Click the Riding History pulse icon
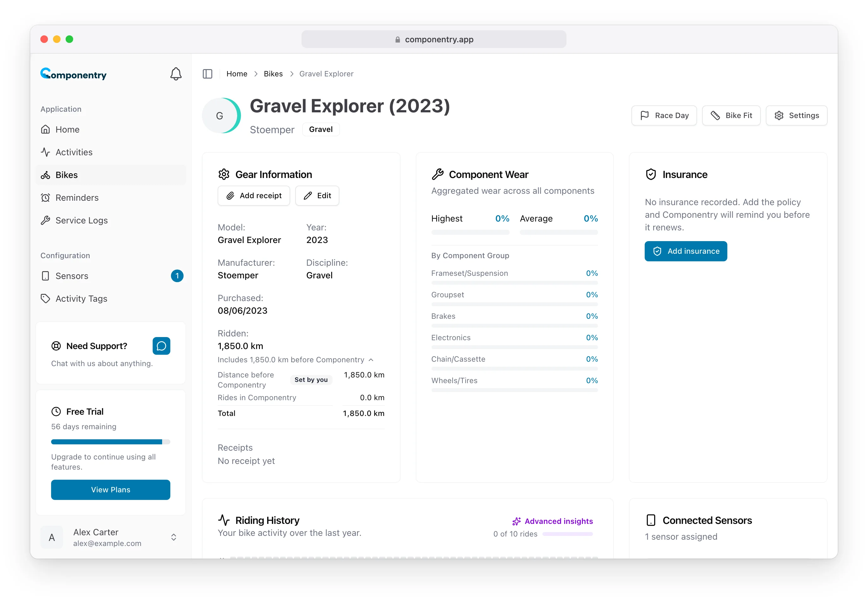868x599 pixels. [224, 520]
